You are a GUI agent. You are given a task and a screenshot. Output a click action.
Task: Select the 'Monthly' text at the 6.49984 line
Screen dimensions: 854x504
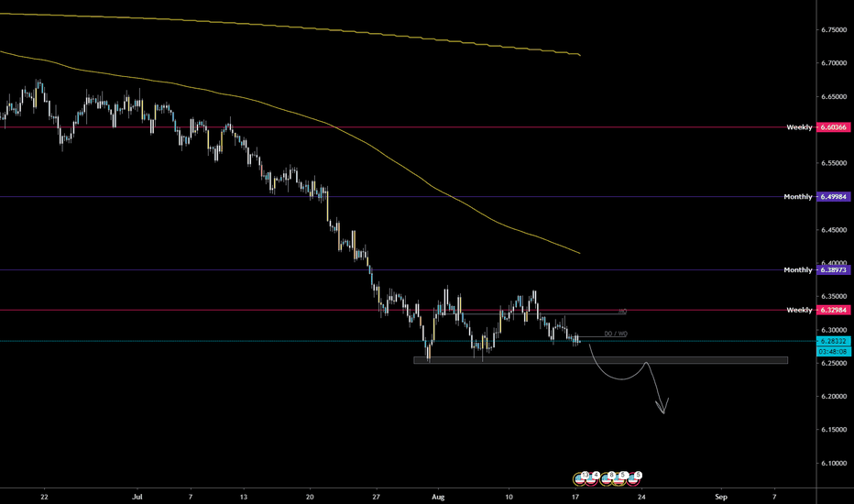click(x=798, y=197)
